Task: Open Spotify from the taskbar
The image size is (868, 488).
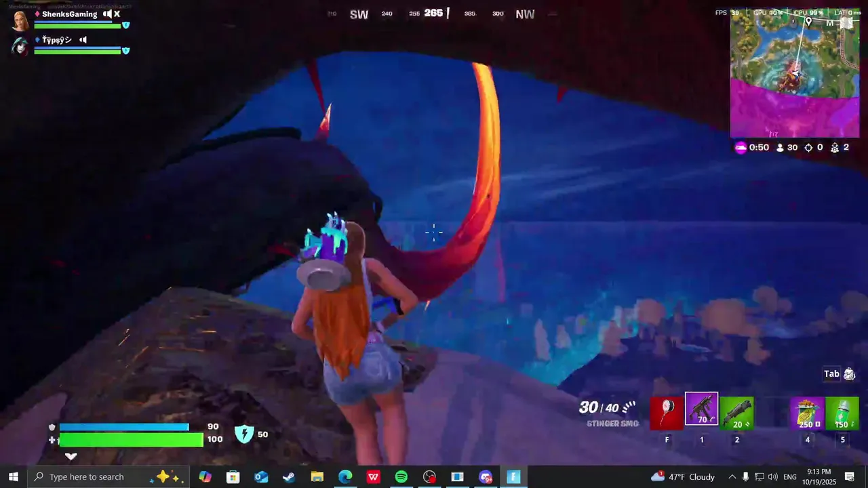Action: pos(401,477)
